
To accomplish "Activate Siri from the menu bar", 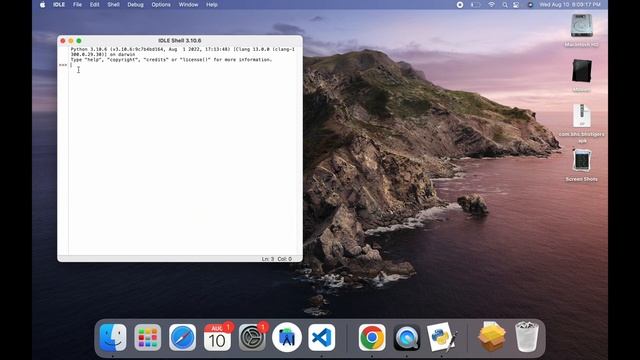I will coord(530,4).
